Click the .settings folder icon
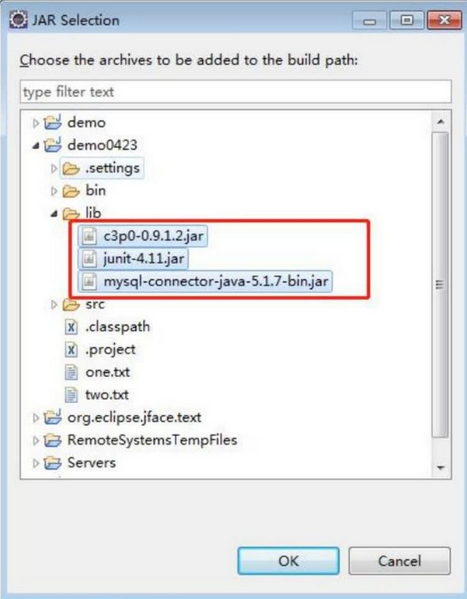 click(x=71, y=168)
